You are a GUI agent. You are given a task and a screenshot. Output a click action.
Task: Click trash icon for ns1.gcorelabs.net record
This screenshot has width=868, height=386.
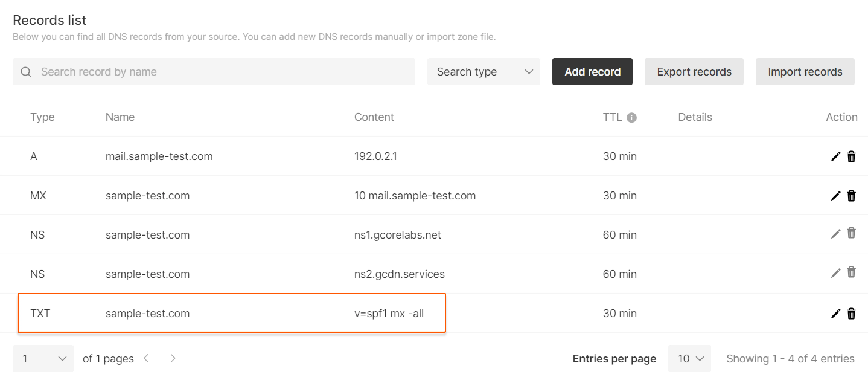coord(851,233)
